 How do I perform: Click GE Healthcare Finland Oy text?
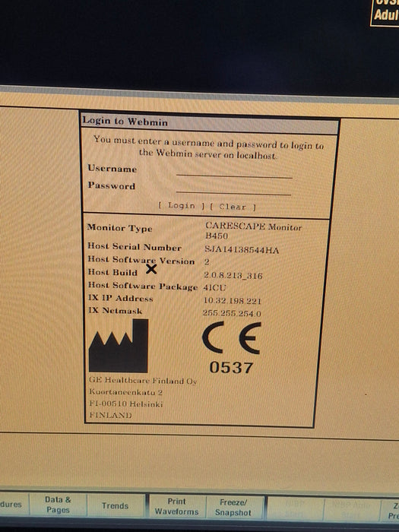143,381
